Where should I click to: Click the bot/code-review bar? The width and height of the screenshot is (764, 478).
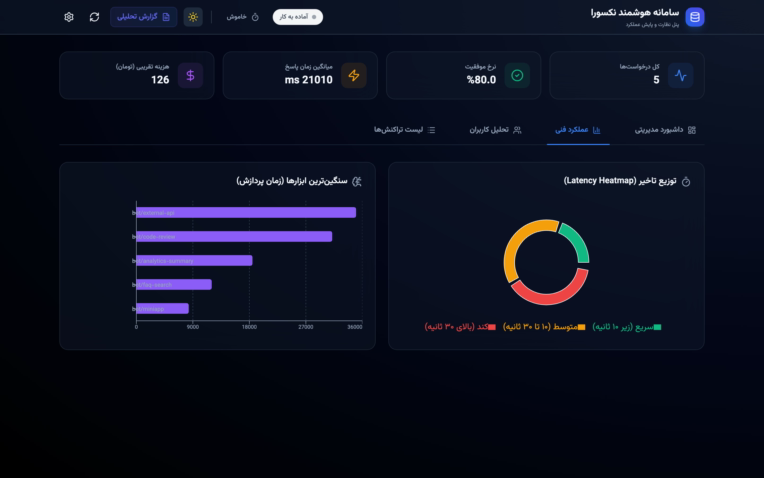(234, 236)
